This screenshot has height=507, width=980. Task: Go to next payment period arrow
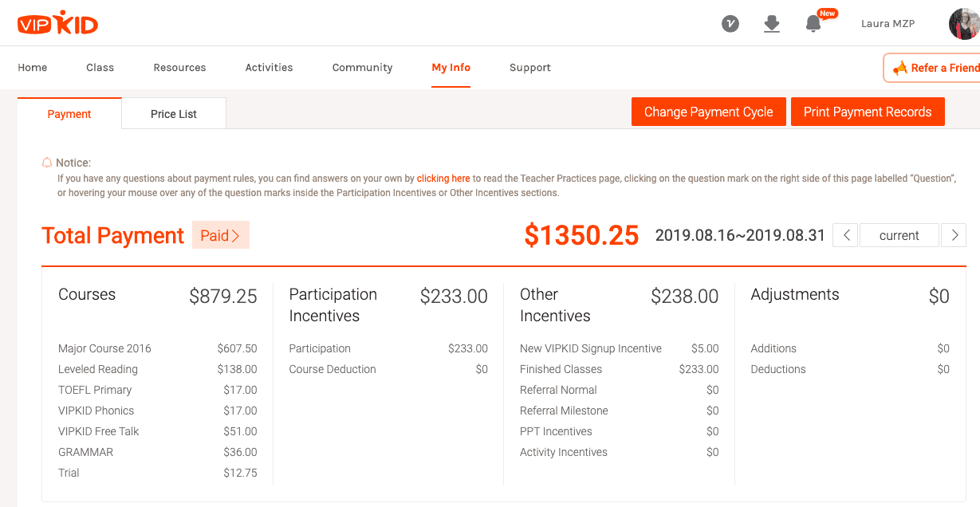(x=954, y=235)
